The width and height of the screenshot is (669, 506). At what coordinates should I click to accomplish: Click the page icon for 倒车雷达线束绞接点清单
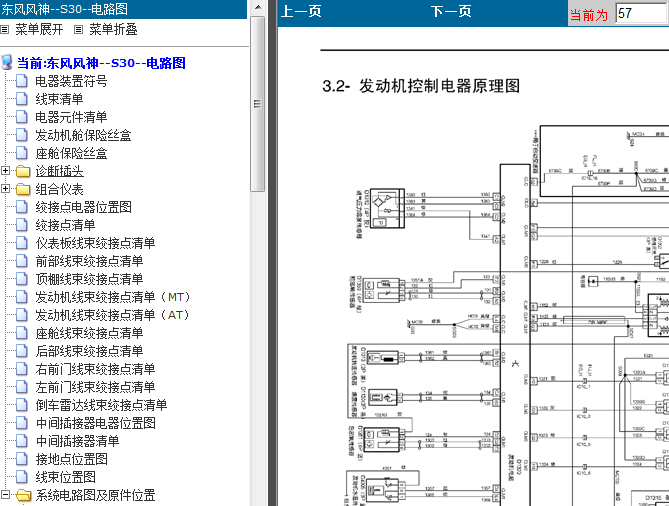22,404
